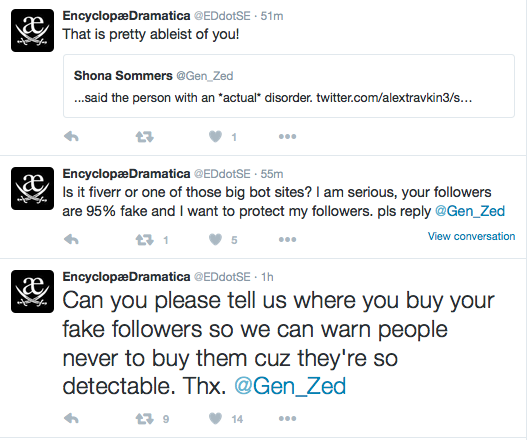Retweet the fake followers tweet with 9 retweets
The height and width of the screenshot is (440, 527).
coord(145,419)
